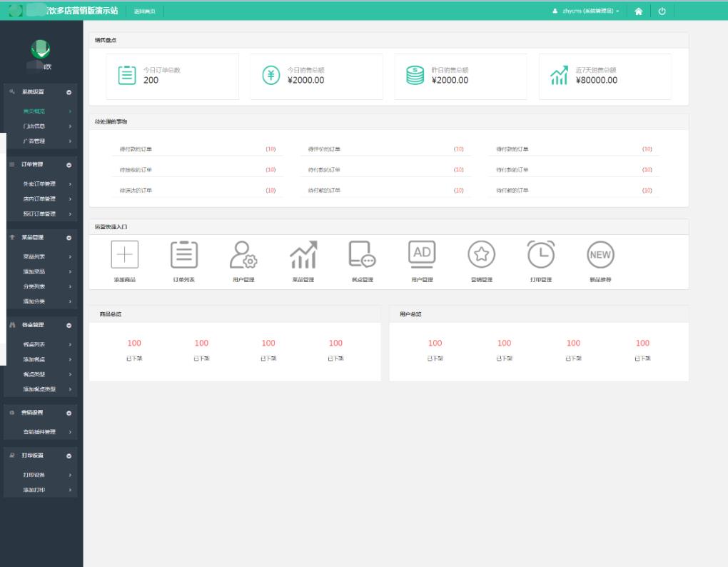Click the plus box 添加商品 shortcut

124,254
